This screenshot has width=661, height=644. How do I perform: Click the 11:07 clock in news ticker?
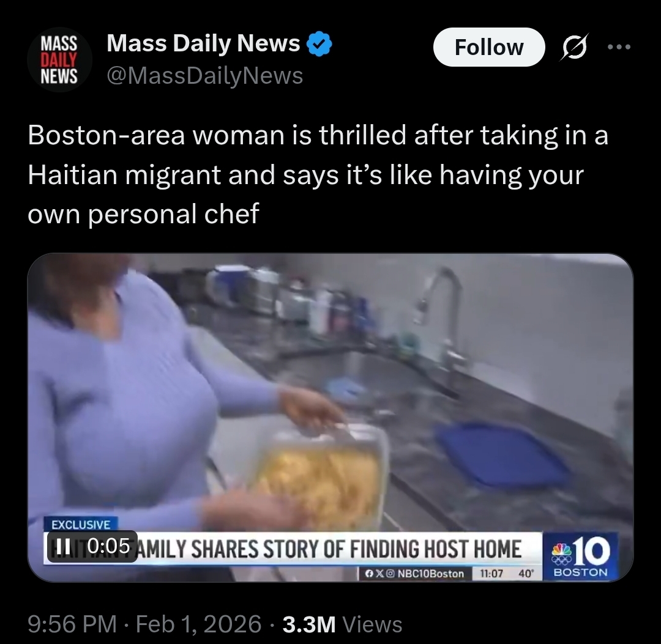pos(491,574)
